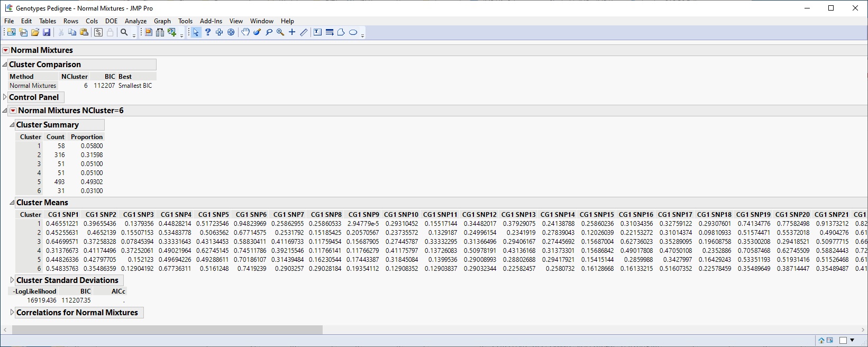The height and width of the screenshot is (347, 868).
Task: Choose the Brush tool
Action: coord(257,32)
